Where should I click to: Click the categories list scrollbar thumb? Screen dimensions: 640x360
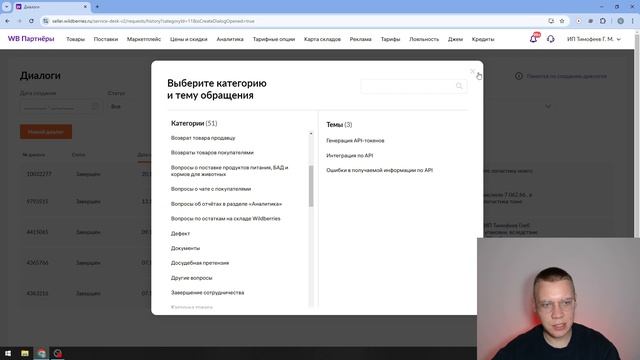click(x=311, y=186)
